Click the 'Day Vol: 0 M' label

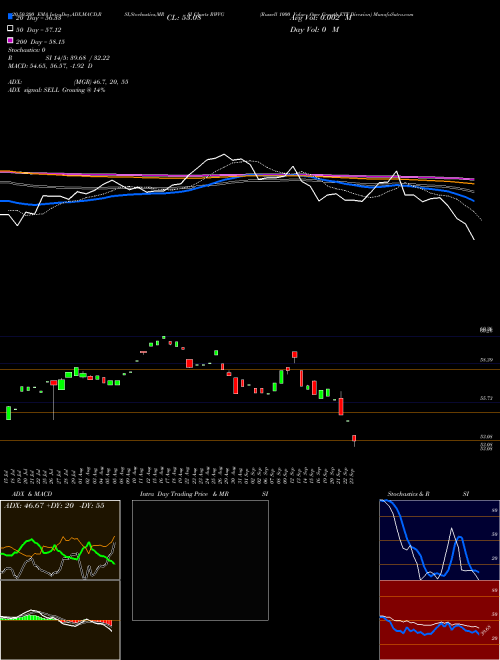pyautogui.click(x=314, y=30)
